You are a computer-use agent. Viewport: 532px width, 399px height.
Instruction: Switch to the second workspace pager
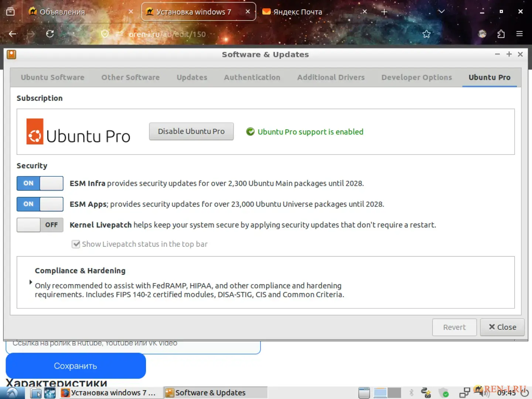pyautogui.click(x=394, y=393)
